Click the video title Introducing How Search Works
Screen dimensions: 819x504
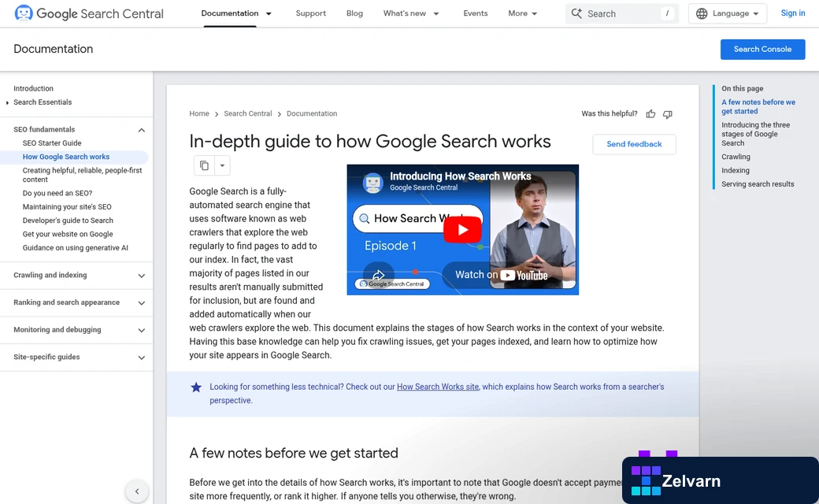click(x=461, y=176)
